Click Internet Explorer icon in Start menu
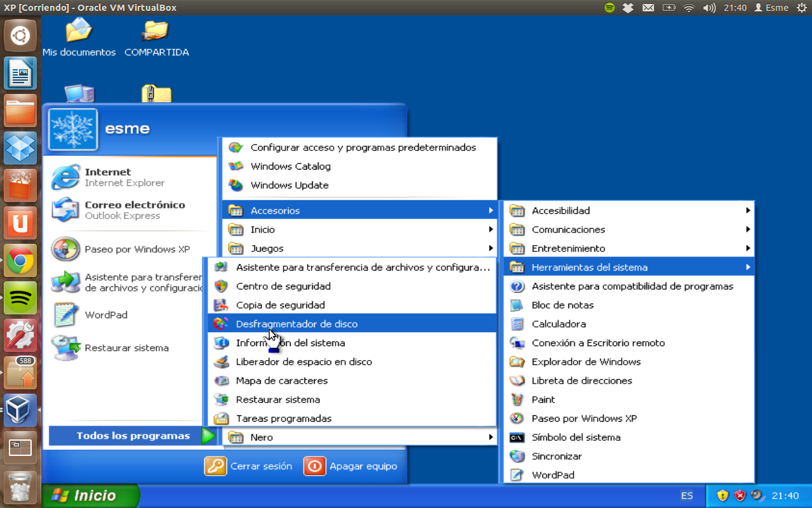This screenshot has width=812, height=508. [x=65, y=177]
